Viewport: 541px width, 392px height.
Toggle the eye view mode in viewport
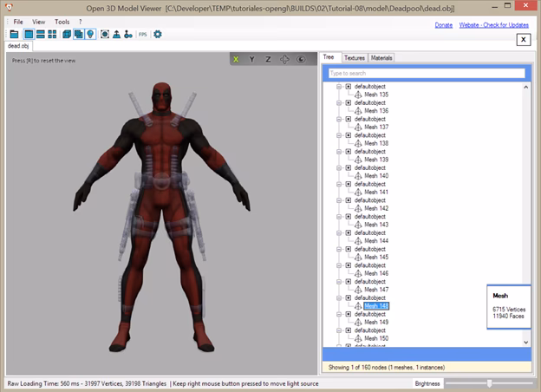[301, 59]
